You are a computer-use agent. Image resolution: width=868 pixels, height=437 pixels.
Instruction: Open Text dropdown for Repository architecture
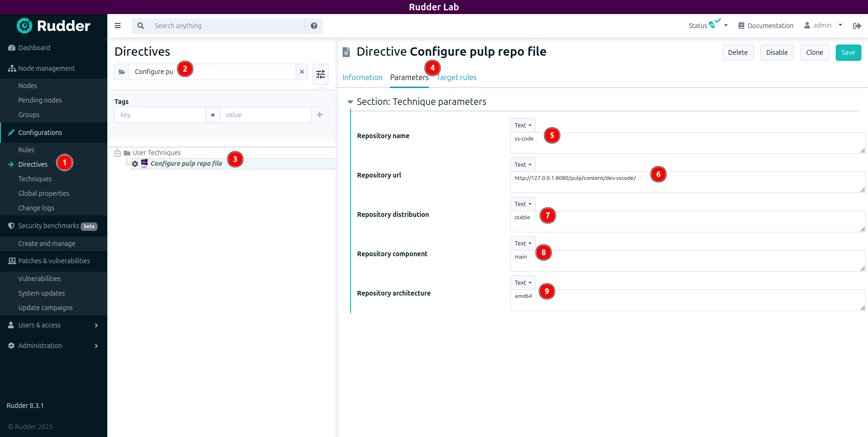pyautogui.click(x=523, y=282)
